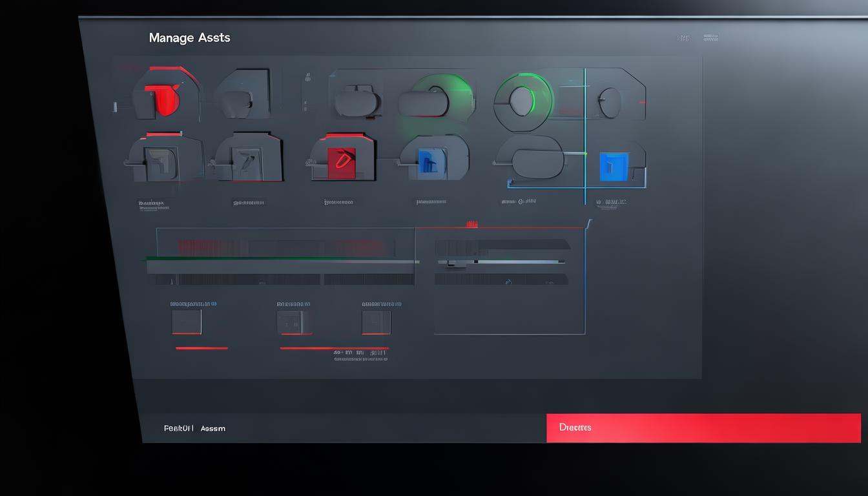This screenshot has width=868, height=496.
Task: Click the red Drectes button
Action: coord(703,428)
